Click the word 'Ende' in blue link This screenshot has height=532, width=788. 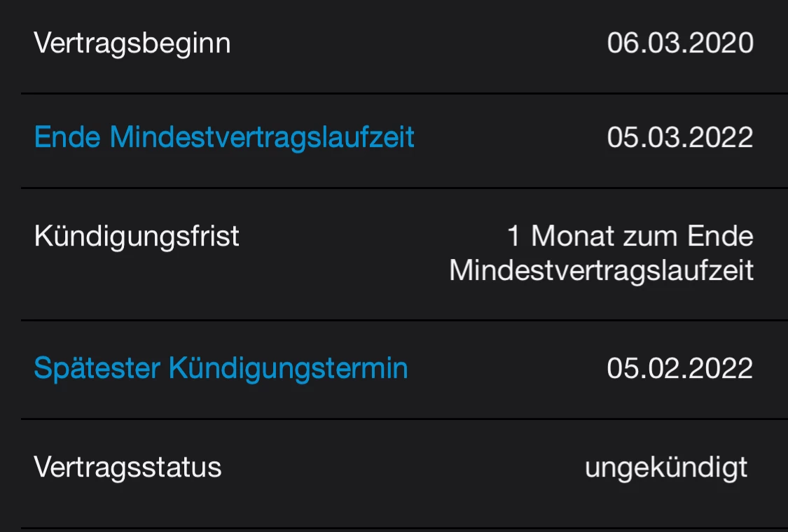[x=67, y=137]
